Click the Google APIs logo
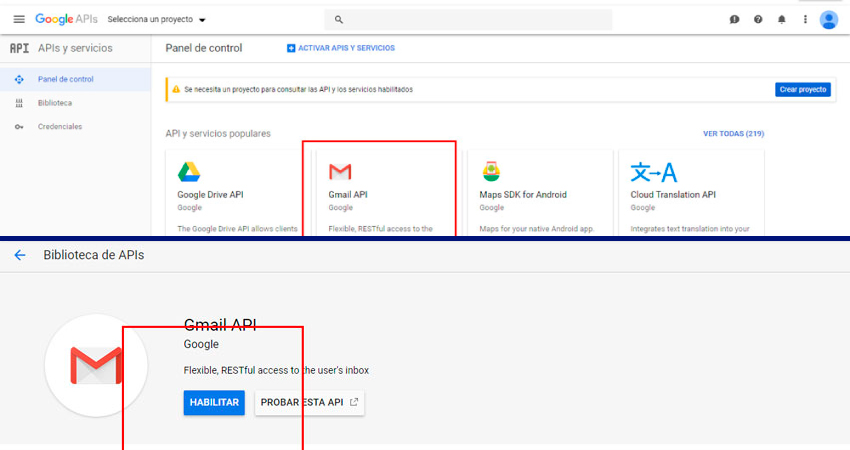 [x=66, y=20]
